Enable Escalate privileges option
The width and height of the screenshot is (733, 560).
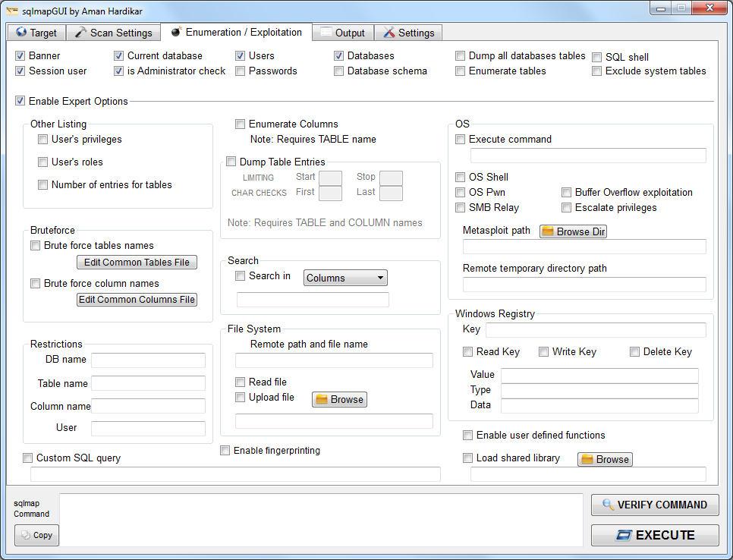(x=567, y=208)
